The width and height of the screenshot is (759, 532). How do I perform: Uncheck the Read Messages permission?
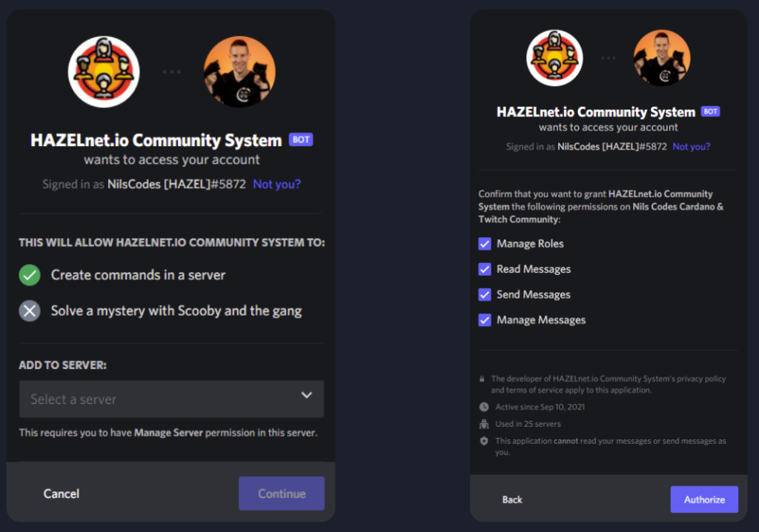pyautogui.click(x=485, y=269)
